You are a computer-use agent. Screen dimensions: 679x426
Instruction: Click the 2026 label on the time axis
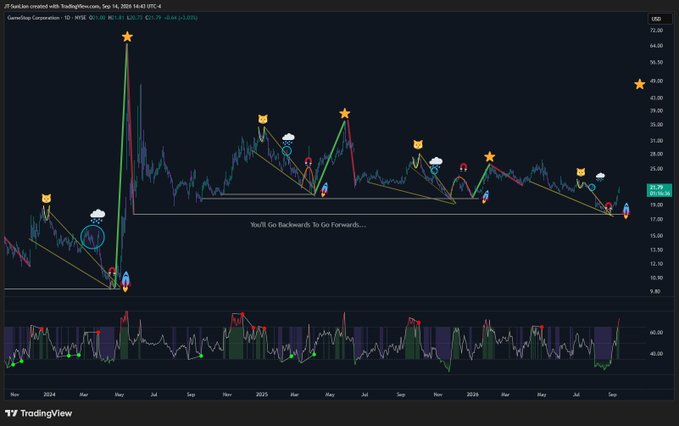472,394
